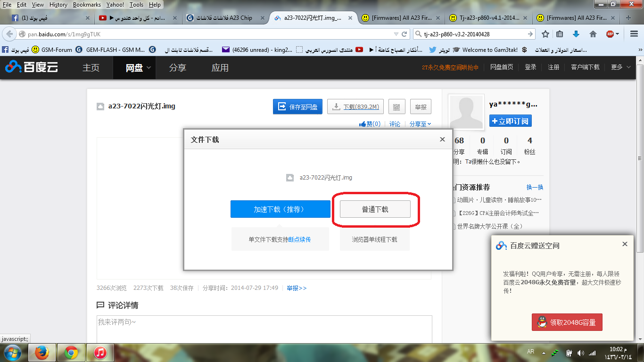644x362 pixels.
Task: Open the 评论 link
Action: coord(395,124)
